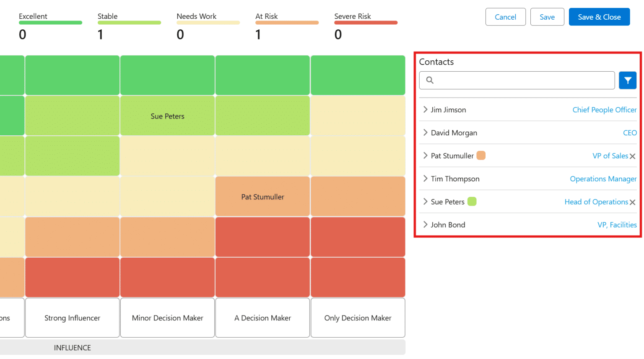This screenshot has height=359, width=644.
Task: Expand Jim Jimson's contact details
Action: pos(425,110)
